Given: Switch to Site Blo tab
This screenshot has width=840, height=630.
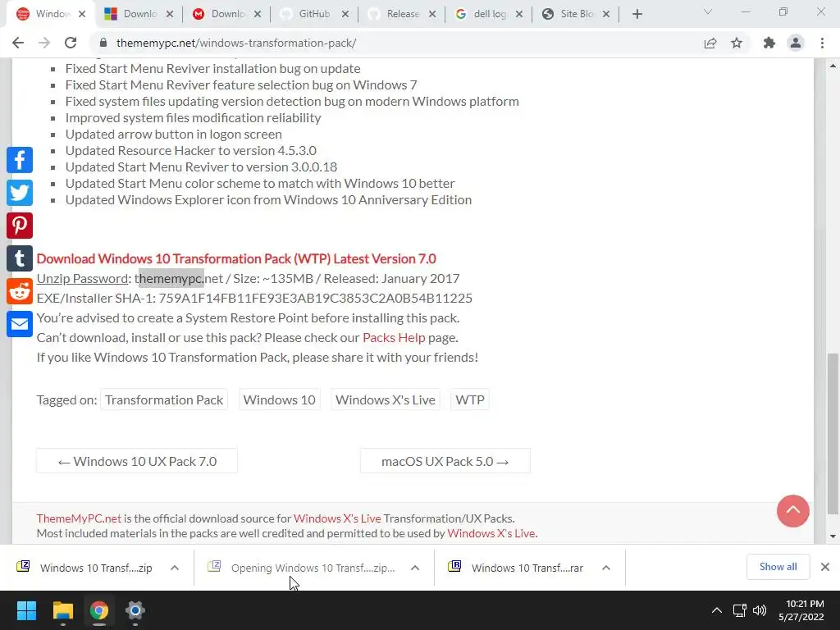Looking at the screenshot, I should (575, 14).
